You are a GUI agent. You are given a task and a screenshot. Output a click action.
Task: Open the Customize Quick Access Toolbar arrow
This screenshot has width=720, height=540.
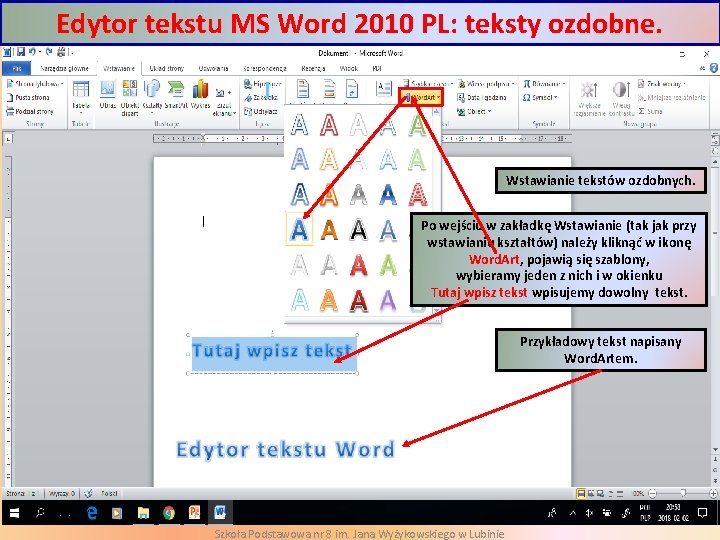[73, 53]
